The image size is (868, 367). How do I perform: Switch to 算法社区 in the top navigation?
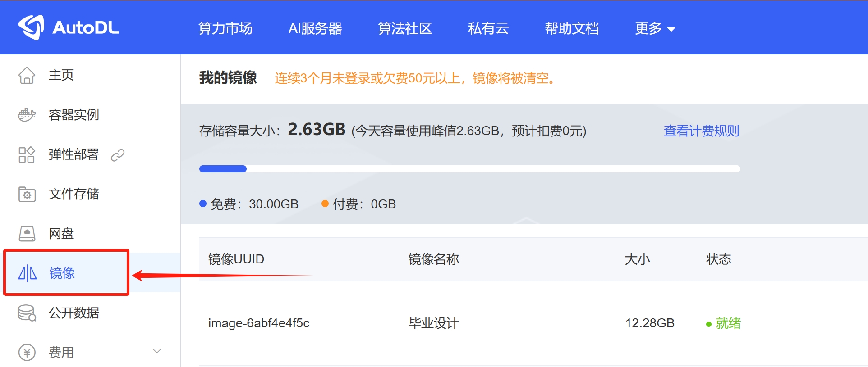[405, 28]
